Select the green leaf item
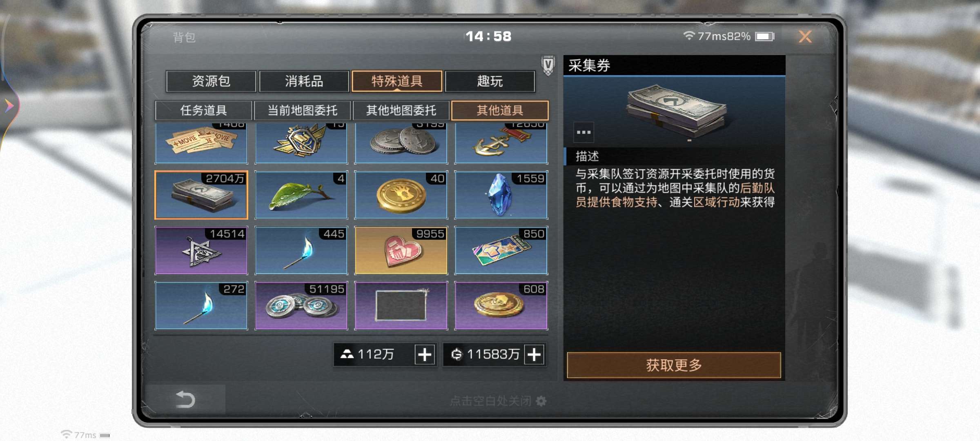The height and width of the screenshot is (441, 980). coord(301,195)
